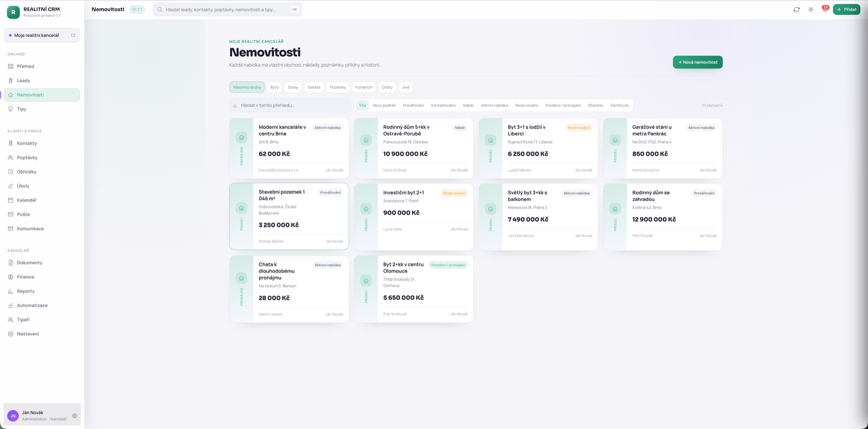Screen dimensions: 868x429
Task: Click the Dokumenty file icon
Action: point(11,263)
